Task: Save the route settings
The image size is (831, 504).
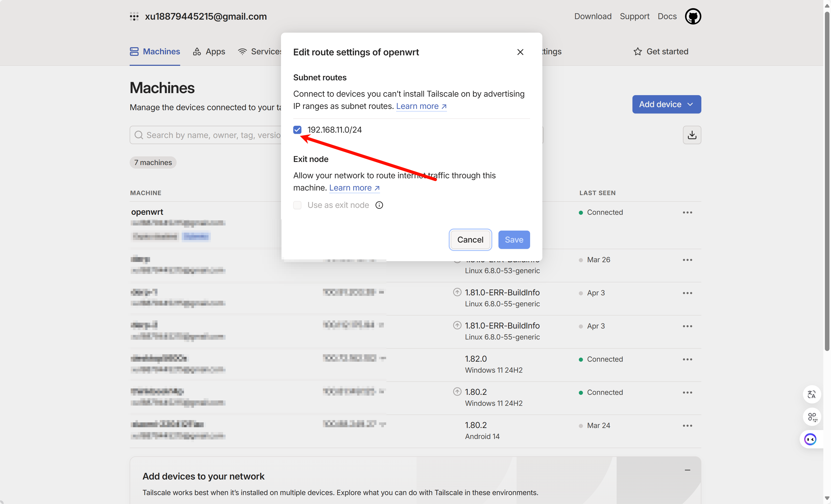Action: (x=514, y=240)
